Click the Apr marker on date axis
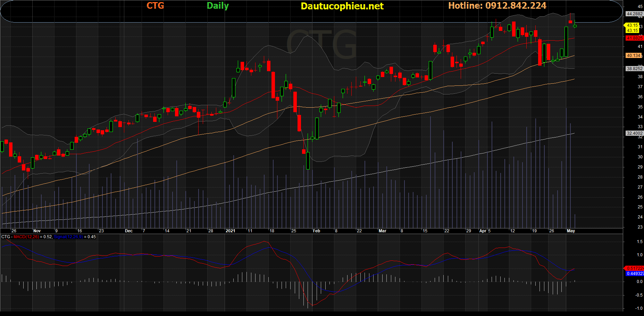Image resolution: width=644 pixels, height=316 pixels. (483, 231)
